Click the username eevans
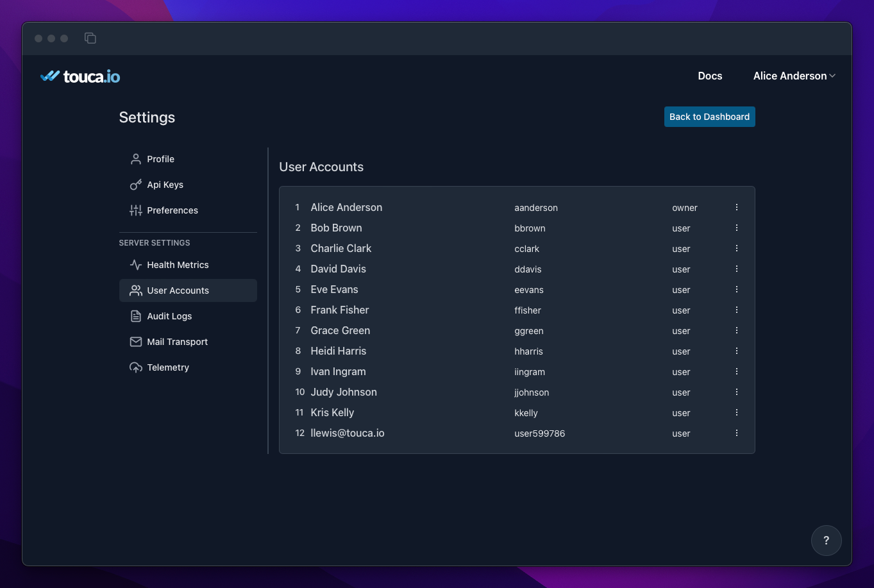This screenshot has width=874, height=588. point(529,290)
